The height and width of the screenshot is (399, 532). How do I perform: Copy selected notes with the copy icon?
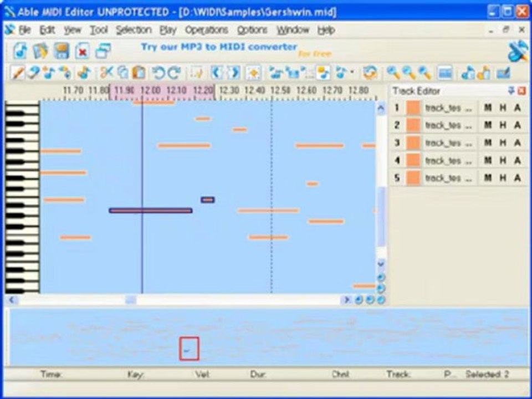click(x=122, y=73)
